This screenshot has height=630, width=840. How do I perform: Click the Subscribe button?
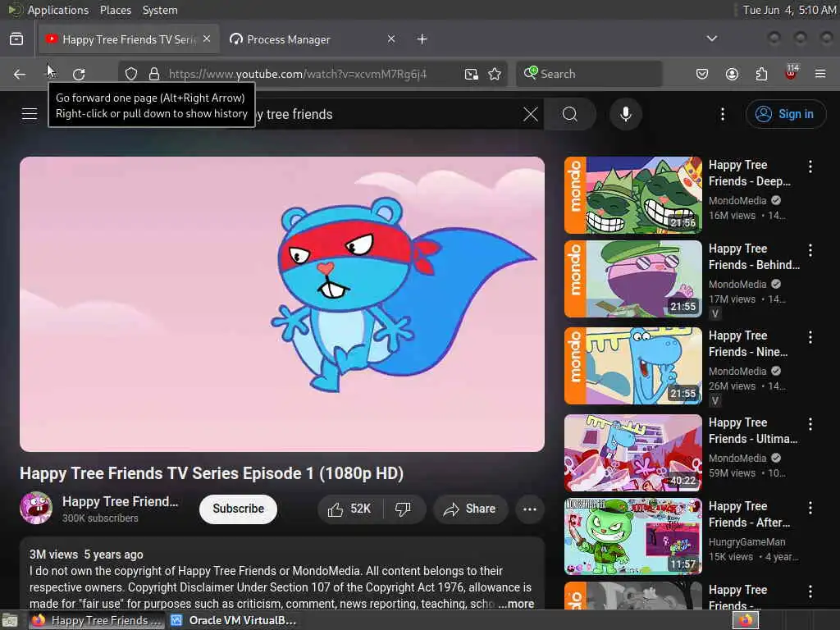click(239, 509)
